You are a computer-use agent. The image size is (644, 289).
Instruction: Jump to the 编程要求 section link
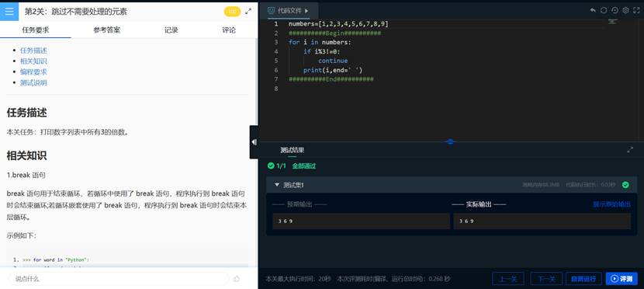pos(33,72)
